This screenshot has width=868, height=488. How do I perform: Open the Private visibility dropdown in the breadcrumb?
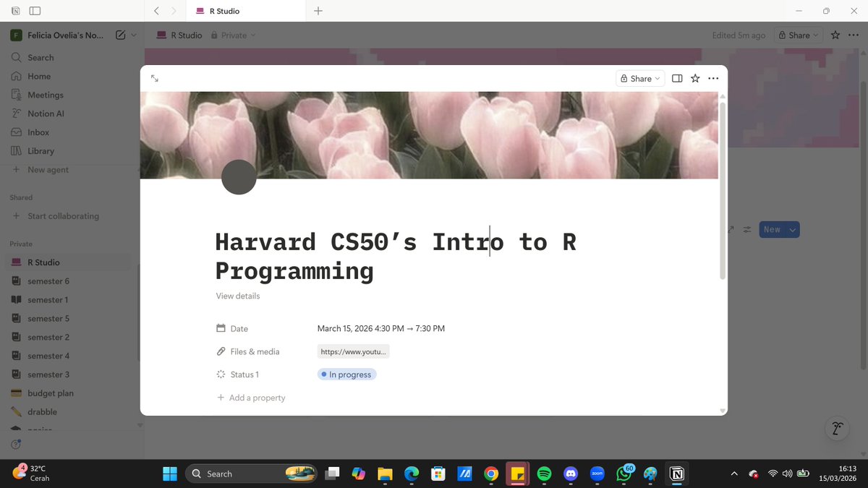tap(234, 35)
